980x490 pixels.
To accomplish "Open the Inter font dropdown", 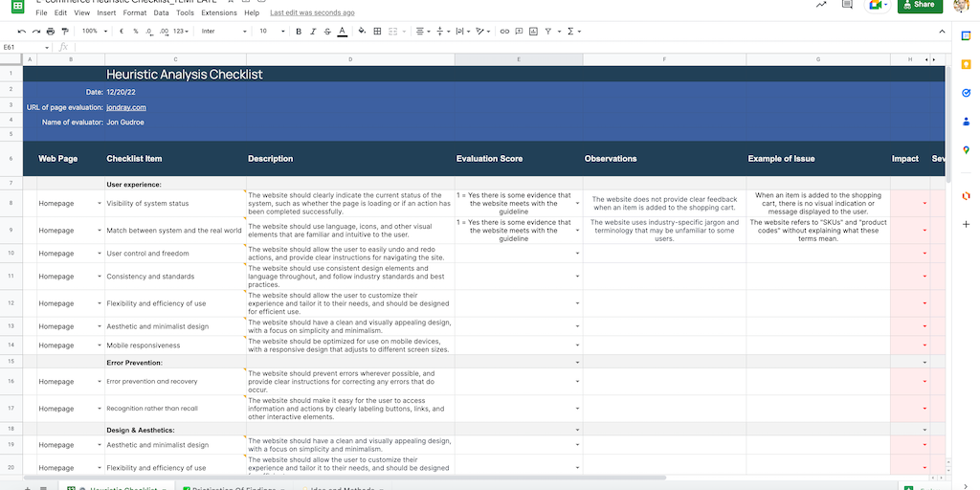I will point(224,32).
